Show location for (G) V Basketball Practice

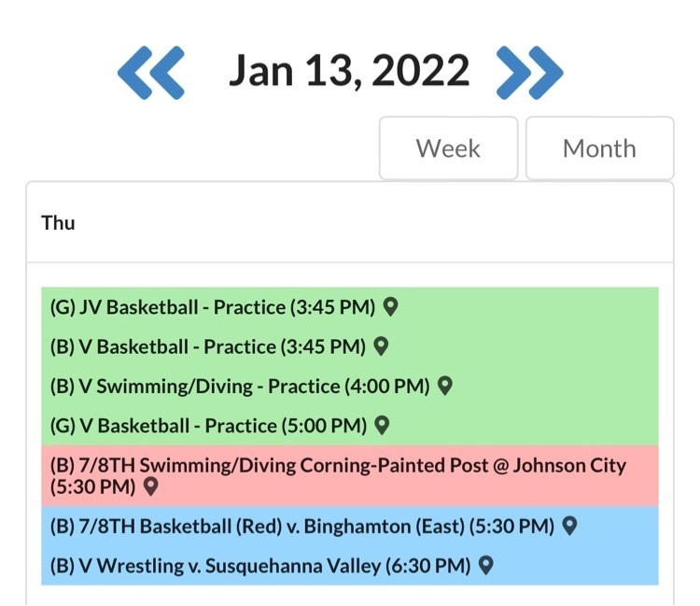tap(382, 425)
